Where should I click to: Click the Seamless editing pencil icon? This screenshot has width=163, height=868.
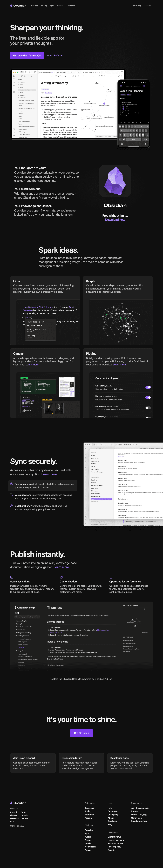coord(12,577)
